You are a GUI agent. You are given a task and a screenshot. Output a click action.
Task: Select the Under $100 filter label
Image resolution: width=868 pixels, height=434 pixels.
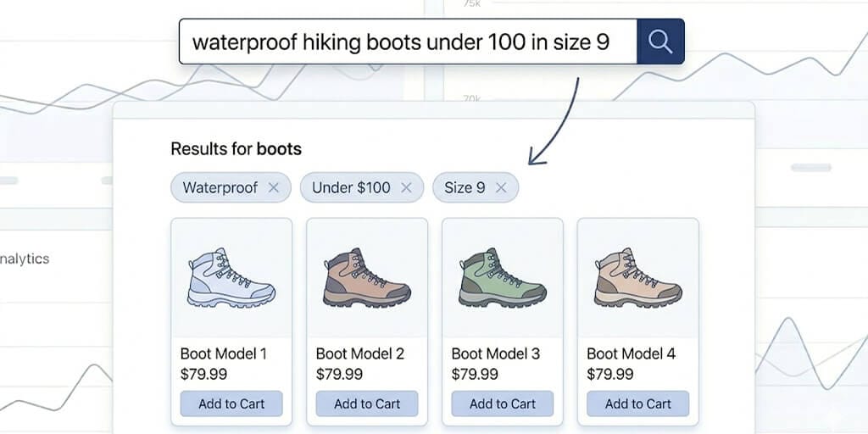pyautogui.click(x=351, y=187)
